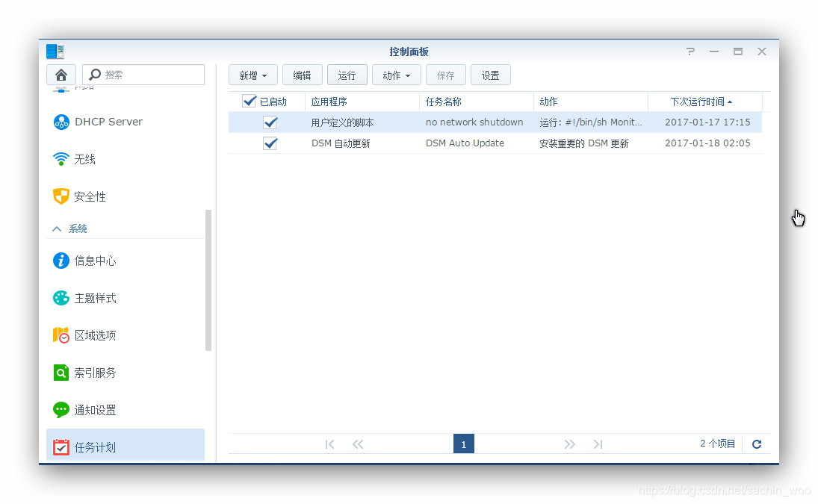Click the 'DSM 自动更新' cell
Screen dimensions: 818x504
coord(341,143)
